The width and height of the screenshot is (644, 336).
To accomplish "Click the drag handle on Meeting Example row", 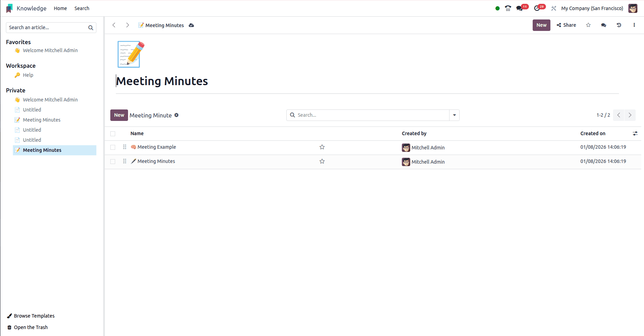I will pos(125,147).
